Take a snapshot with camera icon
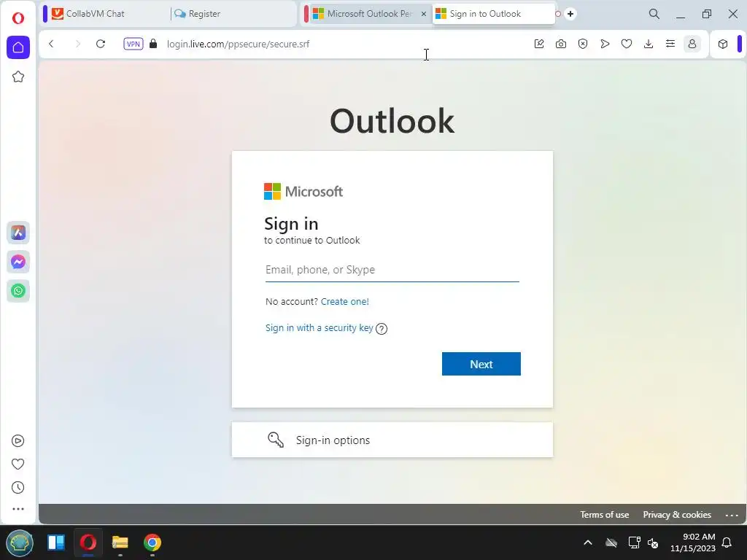Viewport: 747px width, 560px height. [x=561, y=44]
